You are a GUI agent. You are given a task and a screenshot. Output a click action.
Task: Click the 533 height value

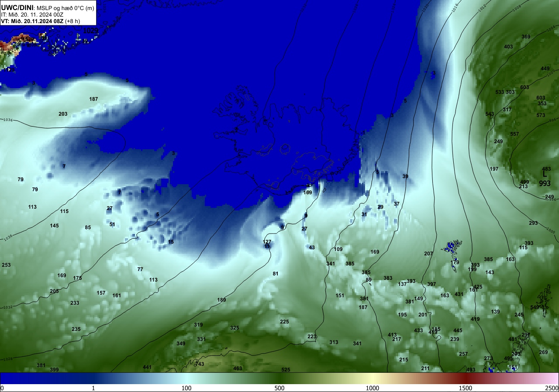click(500, 92)
